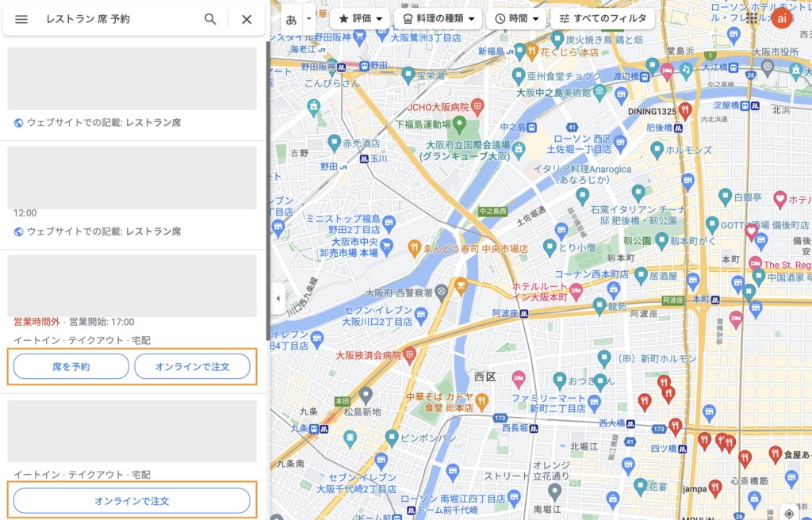The image size is (812, 520).
Task: Open the 評価 rating filter dropdown
Action: tap(360, 18)
